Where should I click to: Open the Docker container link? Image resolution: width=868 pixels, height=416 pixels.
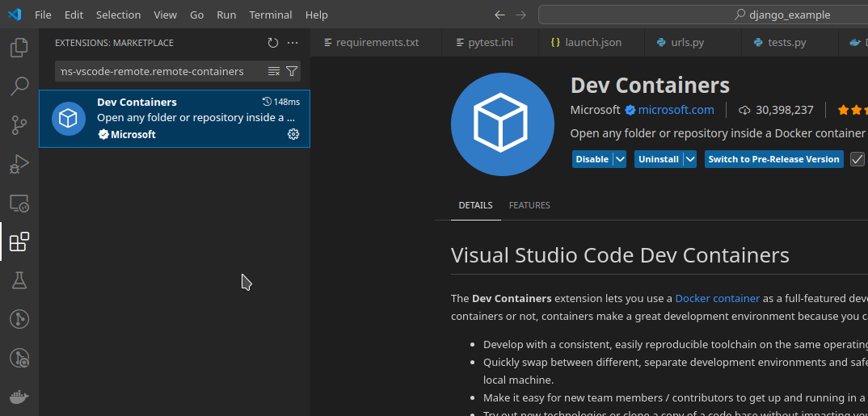[x=718, y=299]
